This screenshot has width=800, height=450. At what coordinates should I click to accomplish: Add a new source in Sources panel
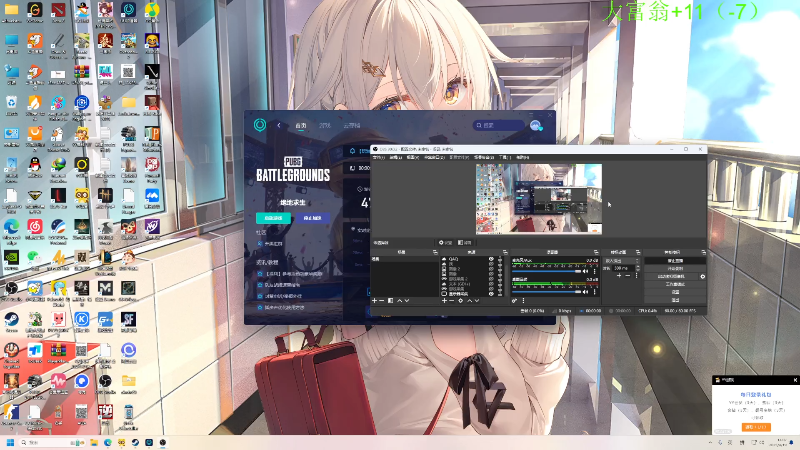click(444, 301)
